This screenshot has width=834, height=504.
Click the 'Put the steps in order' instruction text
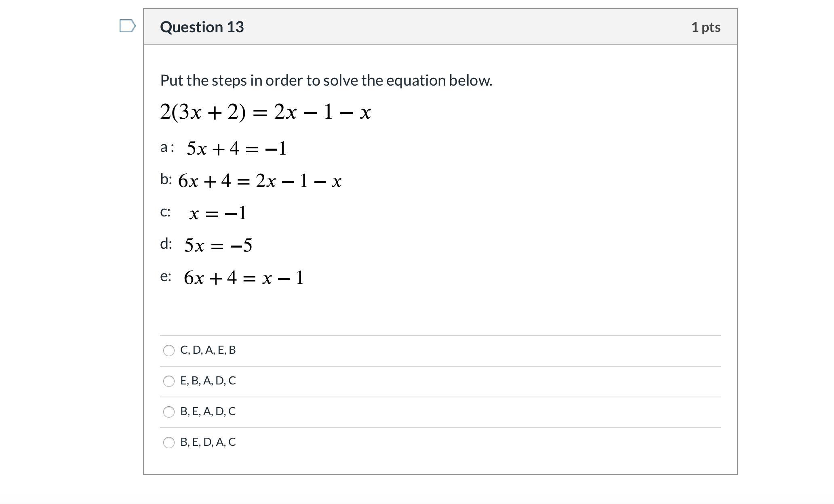click(326, 80)
